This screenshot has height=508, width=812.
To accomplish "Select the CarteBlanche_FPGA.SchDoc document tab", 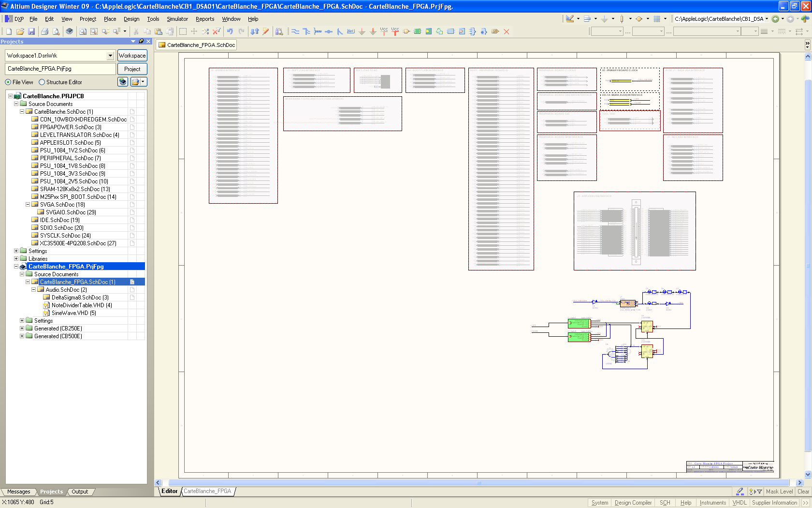I will pos(197,45).
